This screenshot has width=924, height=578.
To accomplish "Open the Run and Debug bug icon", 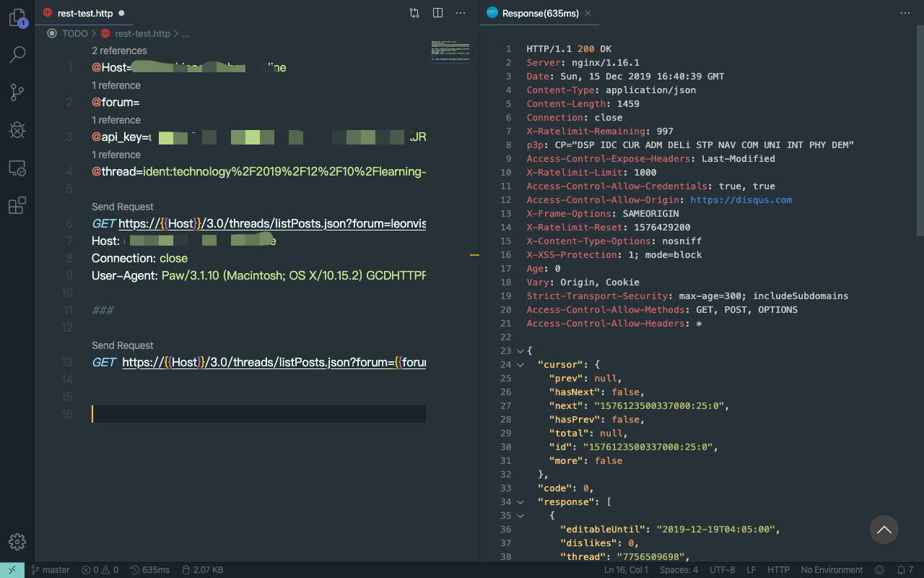I will click(x=17, y=130).
